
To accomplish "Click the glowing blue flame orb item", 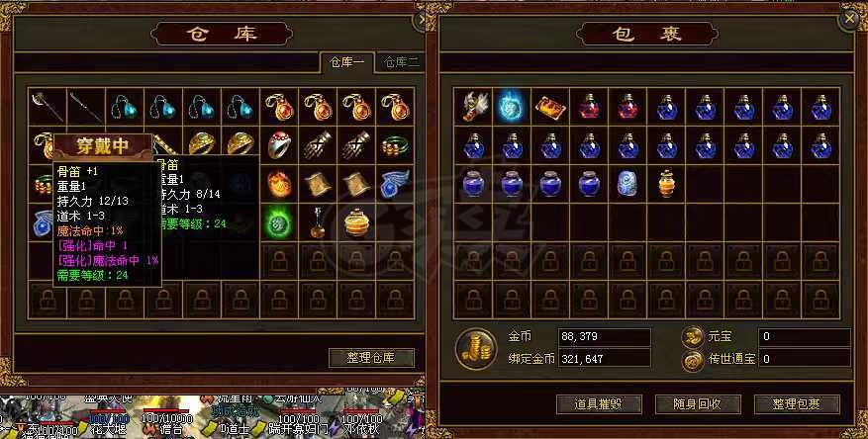I will click(x=512, y=107).
